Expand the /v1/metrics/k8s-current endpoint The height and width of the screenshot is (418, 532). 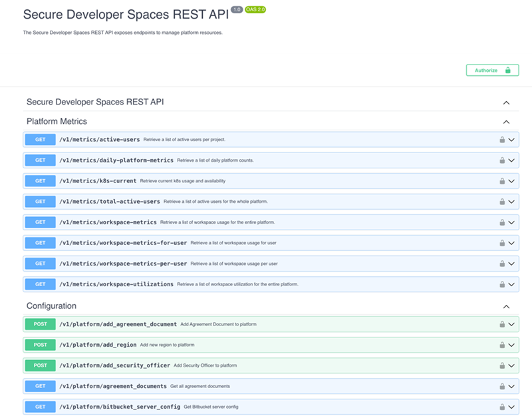(511, 180)
